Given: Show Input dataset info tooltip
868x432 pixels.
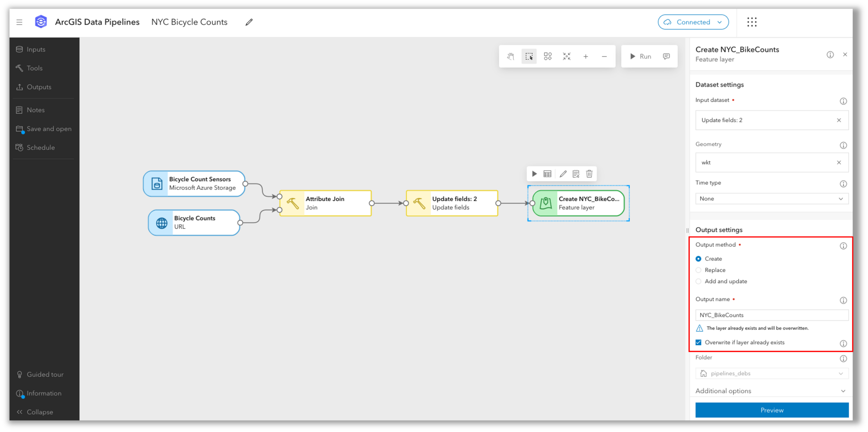Looking at the screenshot, I should [843, 101].
